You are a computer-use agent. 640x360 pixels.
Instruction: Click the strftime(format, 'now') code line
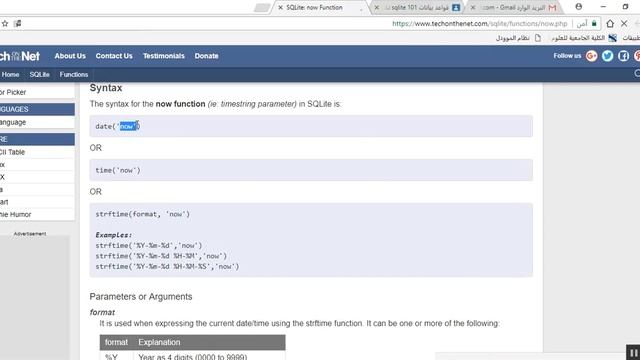[142, 214]
